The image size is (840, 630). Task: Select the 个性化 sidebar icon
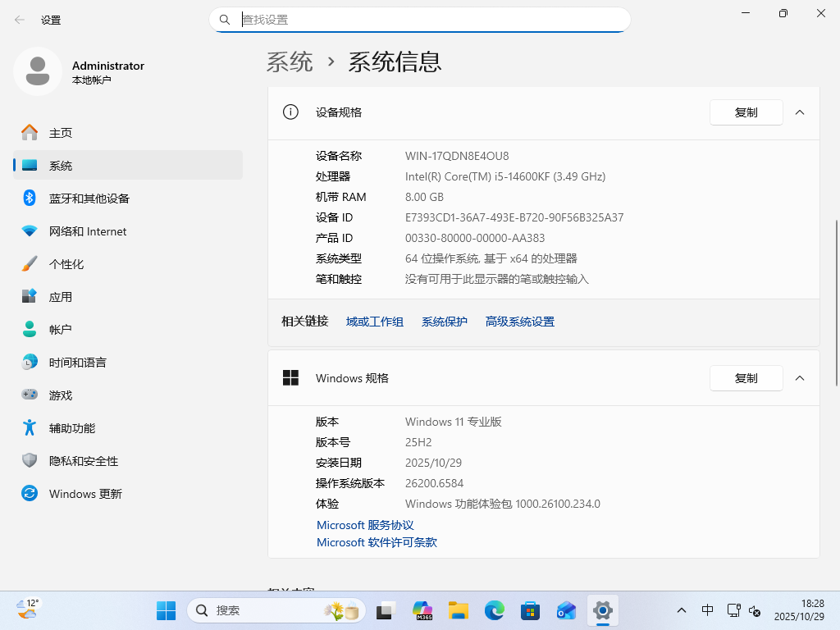click(29, 263)
